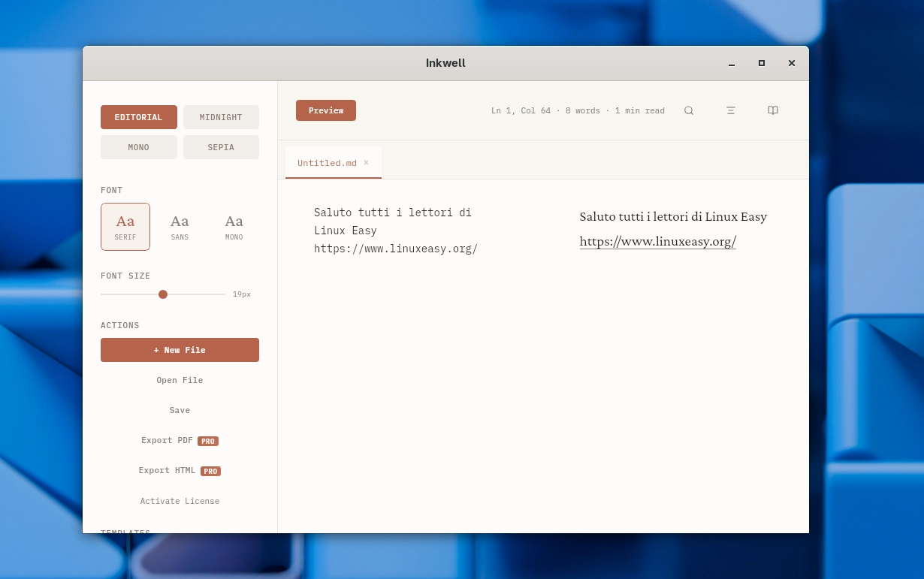924x579 pixels.
Task: Create a document with New File
Action: point(180,350)
